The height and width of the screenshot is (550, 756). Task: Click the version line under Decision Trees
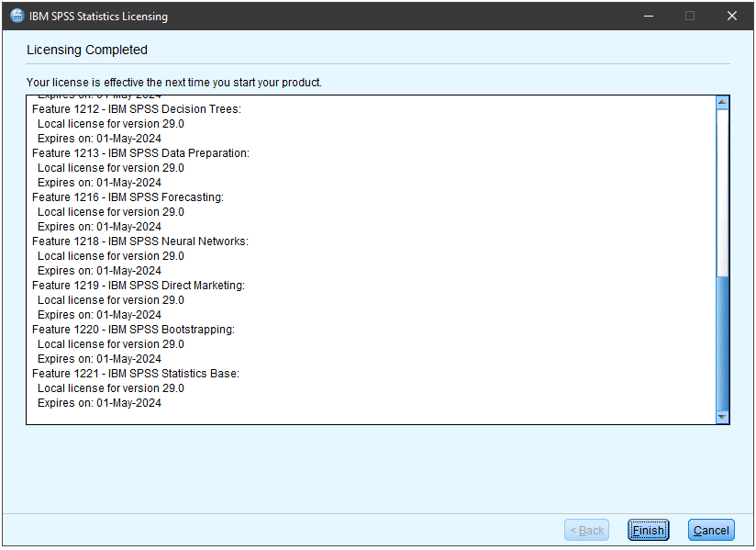pos(111,124)
